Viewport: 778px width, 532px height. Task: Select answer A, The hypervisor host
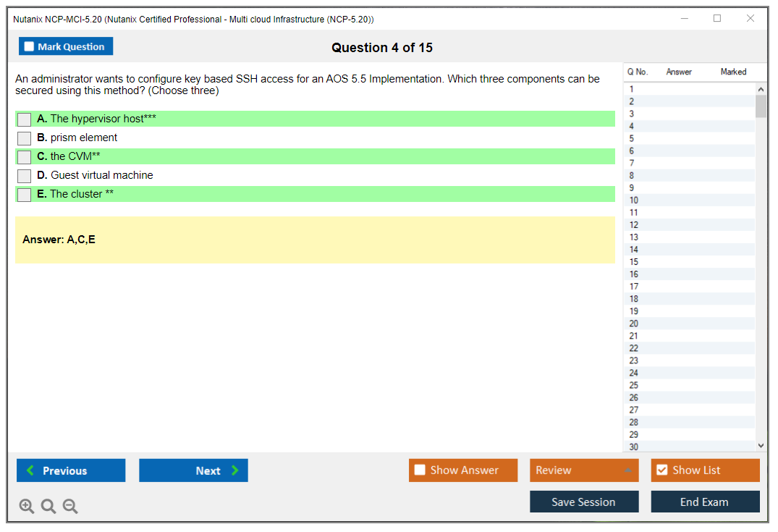pyautogui.click(x=25, y=119)
